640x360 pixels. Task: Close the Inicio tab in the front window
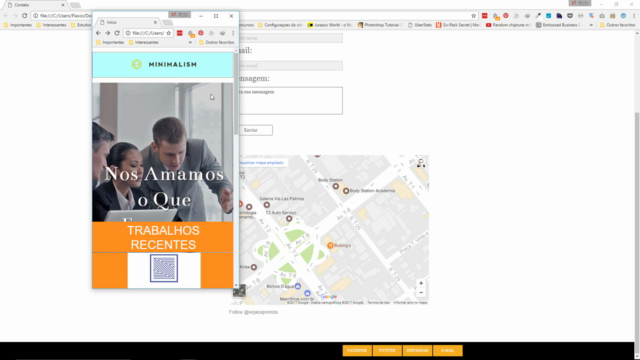pos(155,22)
